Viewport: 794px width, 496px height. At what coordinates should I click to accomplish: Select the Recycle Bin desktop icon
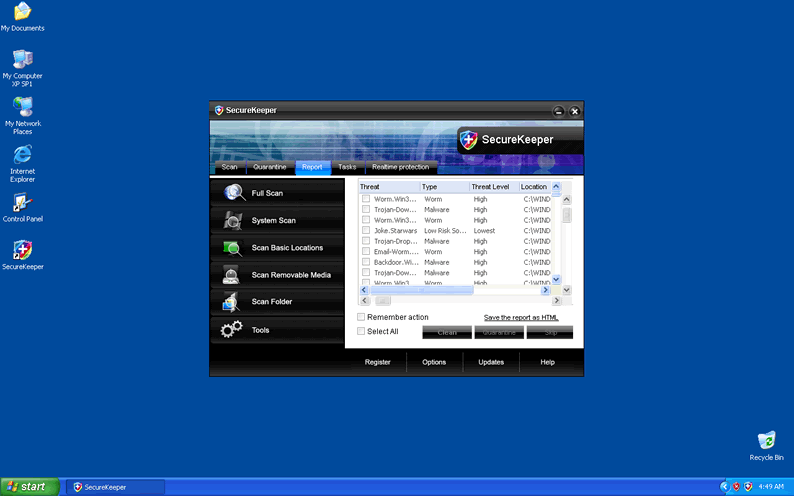766,441
